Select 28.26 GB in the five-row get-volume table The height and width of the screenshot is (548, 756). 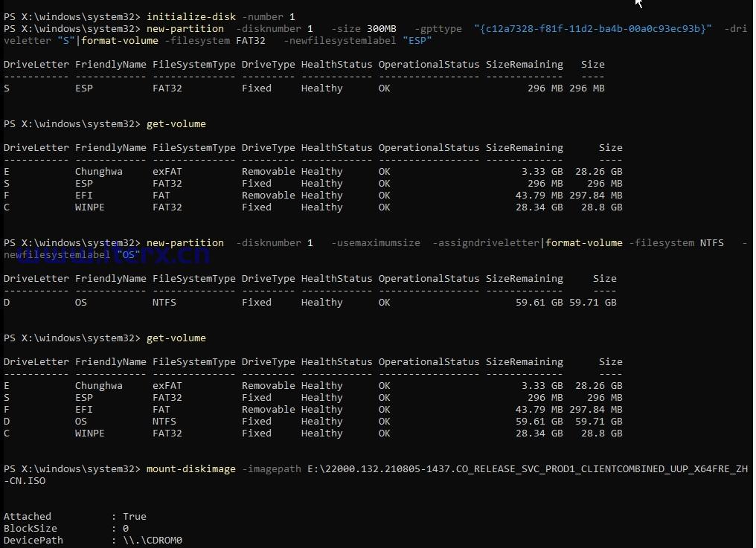599,386
